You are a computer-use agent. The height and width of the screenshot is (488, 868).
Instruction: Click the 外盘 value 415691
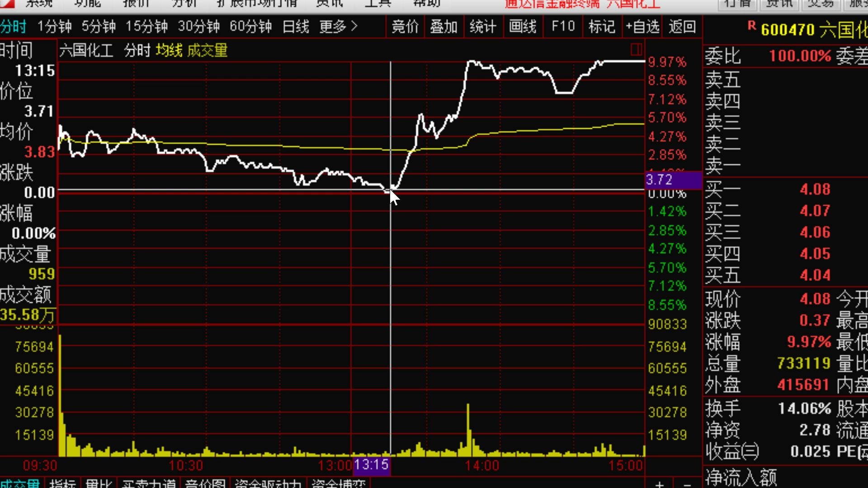click(804, 385)
